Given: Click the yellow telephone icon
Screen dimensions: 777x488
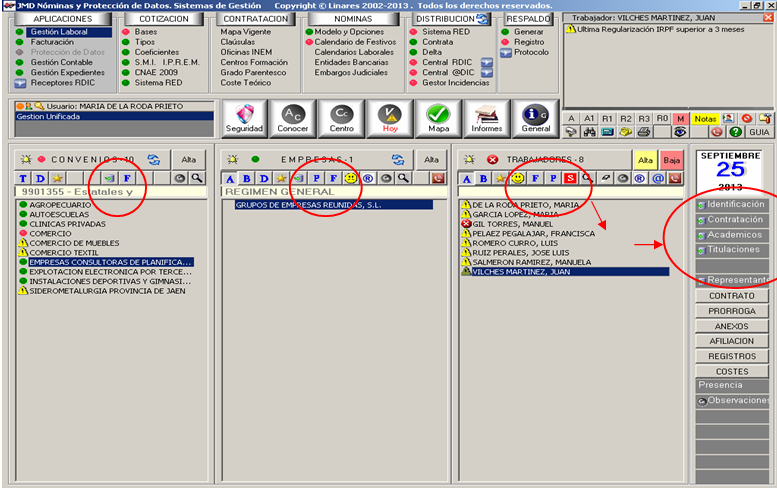Looking at the screenshot, I should pyautogui.click(x=626, y=132).
